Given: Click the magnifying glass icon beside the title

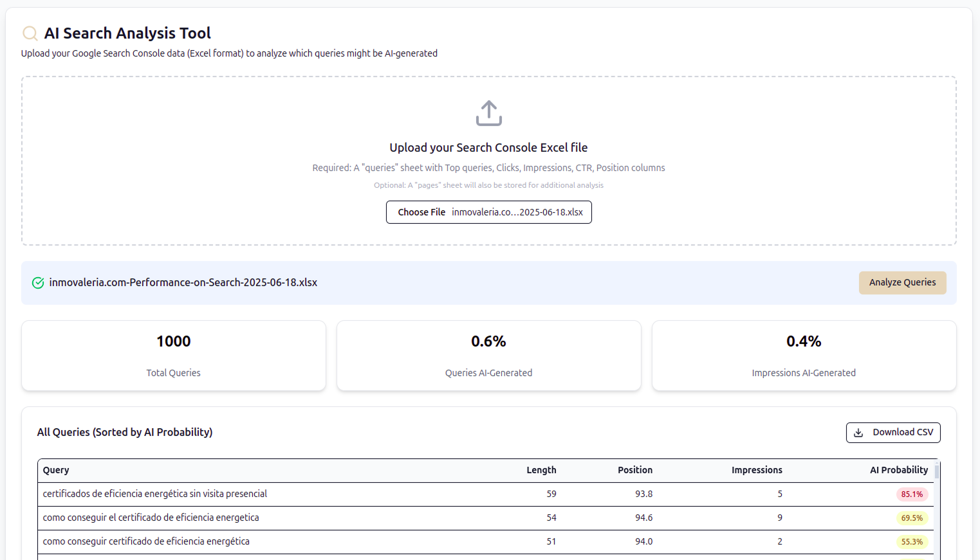Looking at the screenshot, I should click(30, 33).
